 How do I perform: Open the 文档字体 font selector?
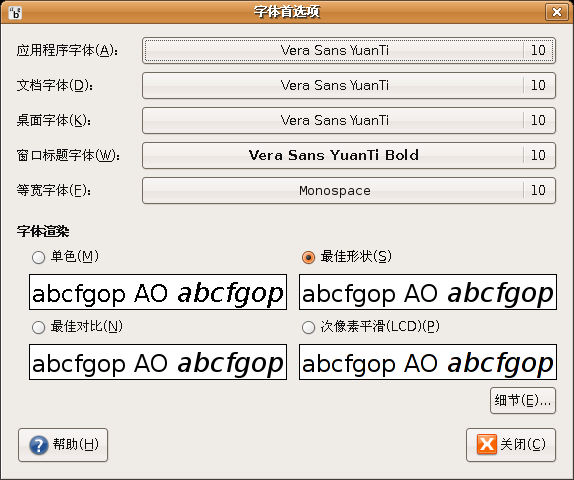349,85
